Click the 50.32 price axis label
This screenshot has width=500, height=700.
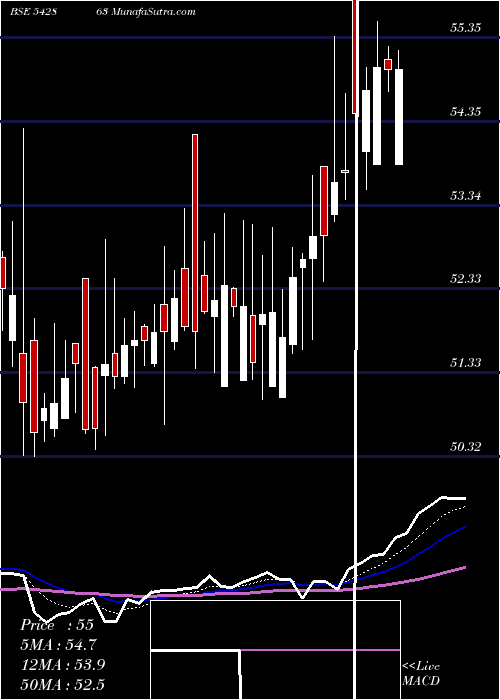point(465,446)
